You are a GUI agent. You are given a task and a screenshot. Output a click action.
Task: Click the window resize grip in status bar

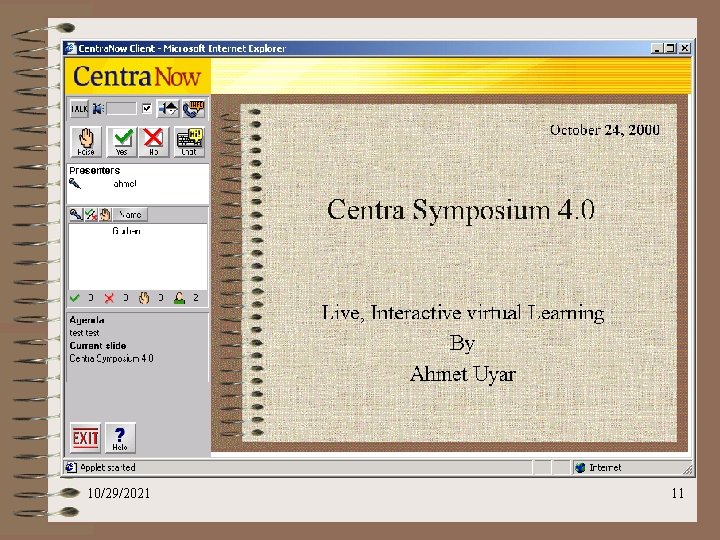687,469
